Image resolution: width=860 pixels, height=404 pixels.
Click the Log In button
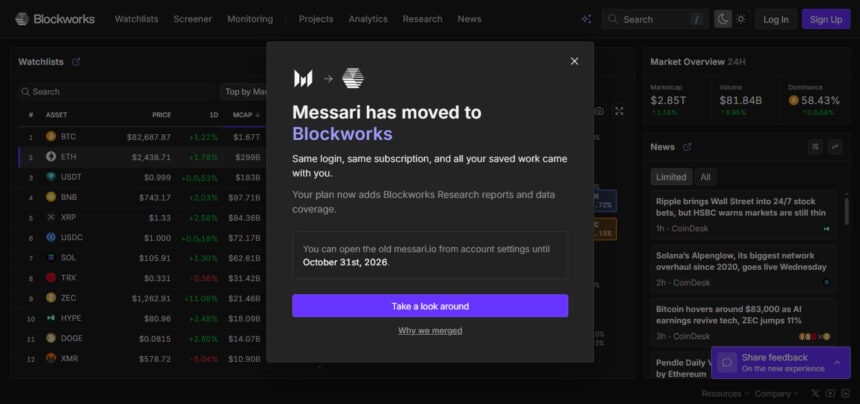(x=776, y=19)
